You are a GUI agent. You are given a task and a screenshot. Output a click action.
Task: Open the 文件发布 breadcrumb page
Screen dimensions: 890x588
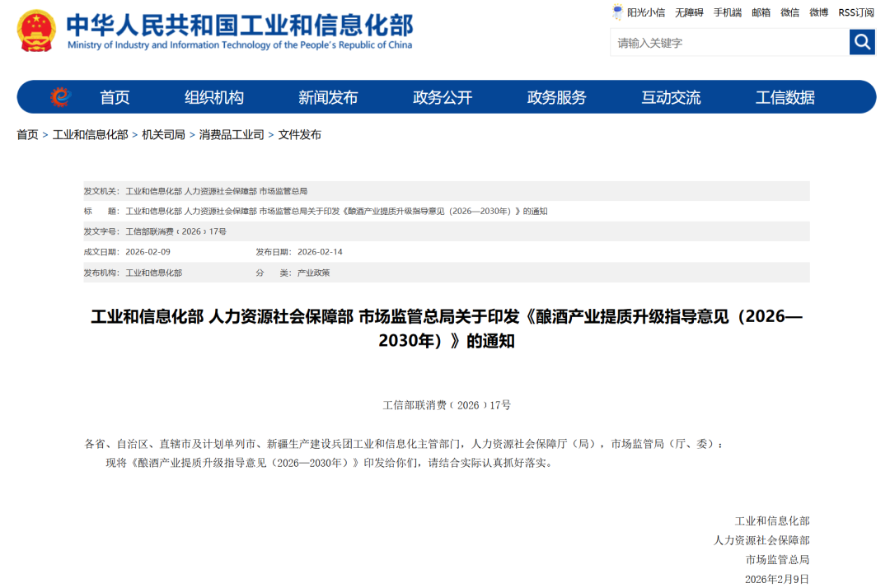pyautogui.click(x=300, y=133)
